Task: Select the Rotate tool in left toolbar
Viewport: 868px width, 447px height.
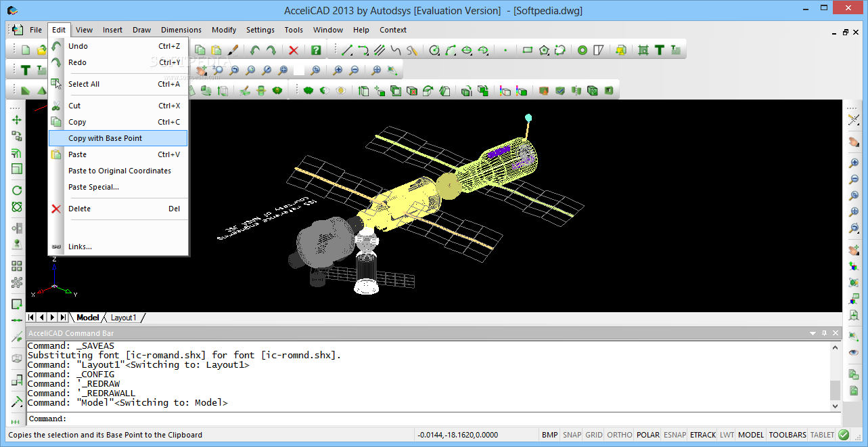Action: tap(17, 190)
